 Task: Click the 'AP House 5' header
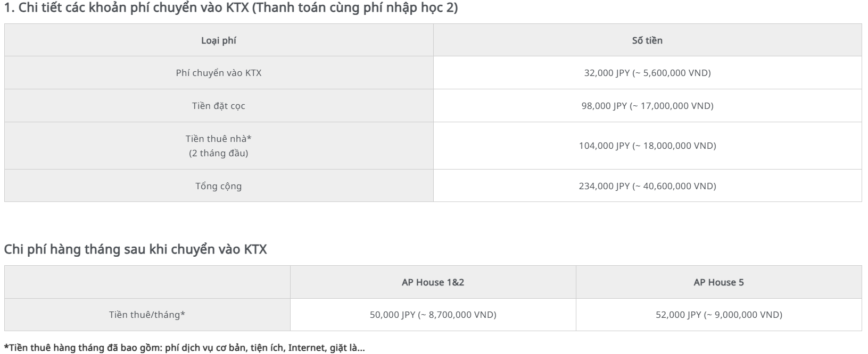(x=718, y=282)
